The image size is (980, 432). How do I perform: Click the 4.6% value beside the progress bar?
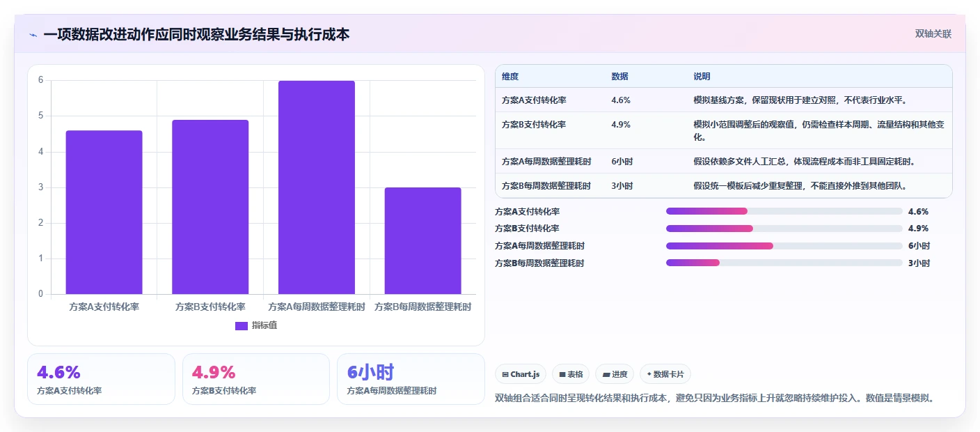[x=918, y=212]
